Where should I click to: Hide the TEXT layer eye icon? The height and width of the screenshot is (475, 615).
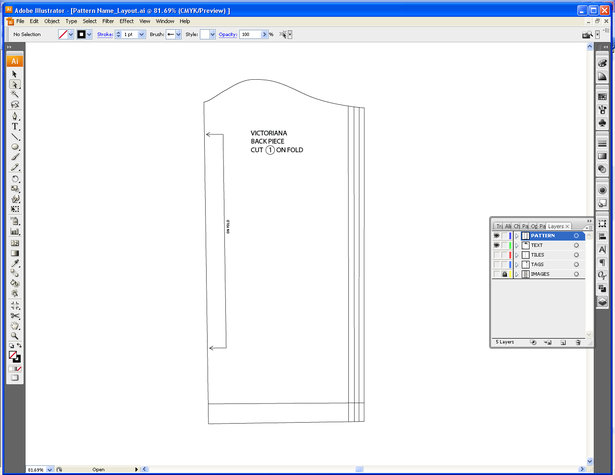click(x=497, y=246)
